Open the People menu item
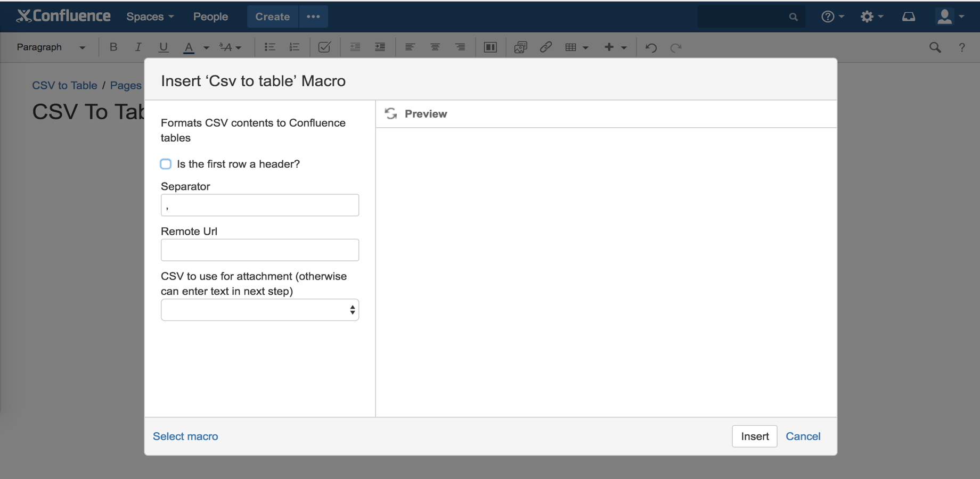Viewport: 980px width, 479px height. 210,16
